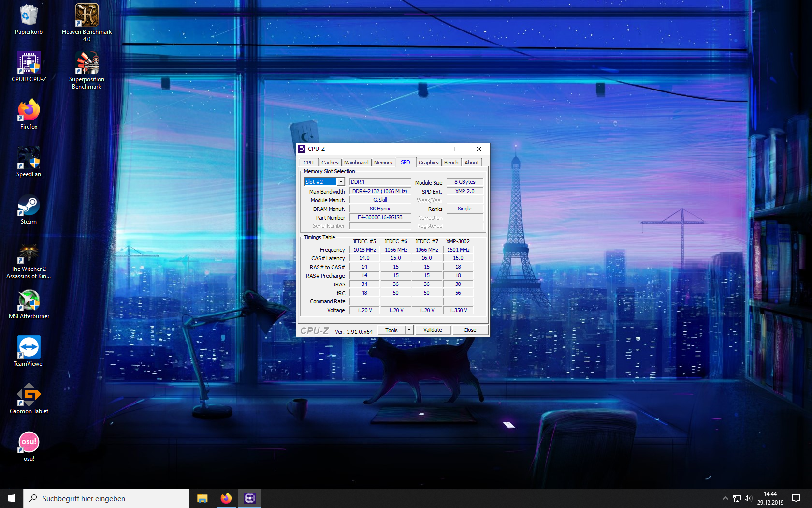Switch to the Caches tab
The width and height of the screenshot is (812, 508).
click(330, 163)
